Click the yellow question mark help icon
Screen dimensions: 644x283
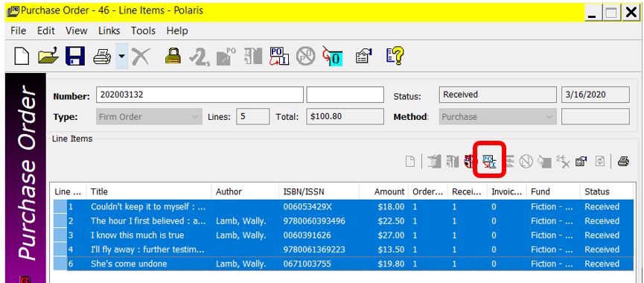pos(395,56)
